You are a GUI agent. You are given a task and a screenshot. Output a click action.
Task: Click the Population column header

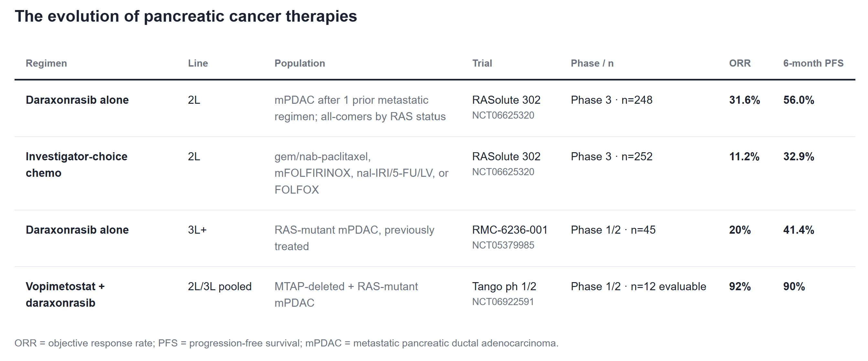[300, 63]
